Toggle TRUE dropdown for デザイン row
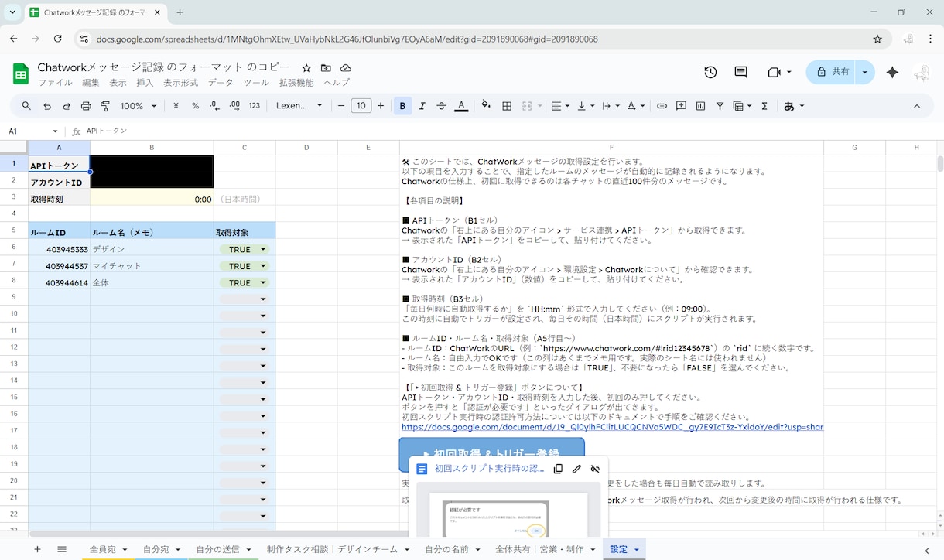Viewport: 944px width, 560px height. 245,249
